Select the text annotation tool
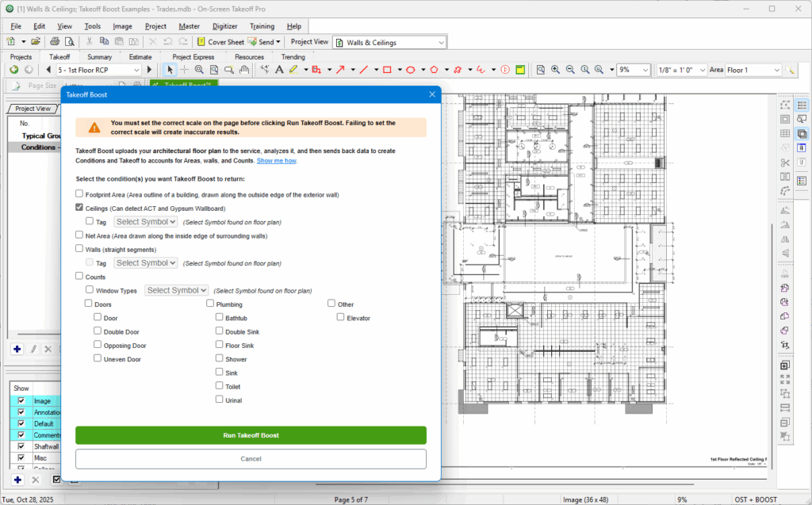The height and width of the screenshot is (505, 812). [x=279, y=70]
